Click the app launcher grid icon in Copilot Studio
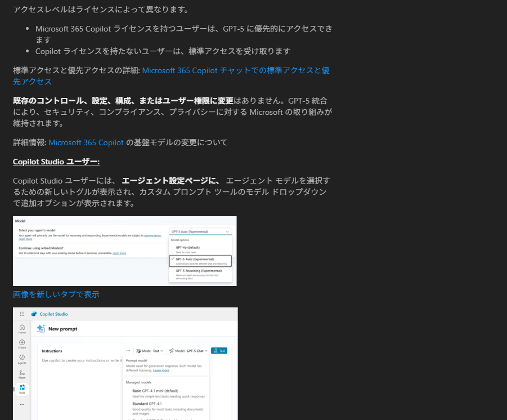507x420 pixels. (x=22, y=314)
